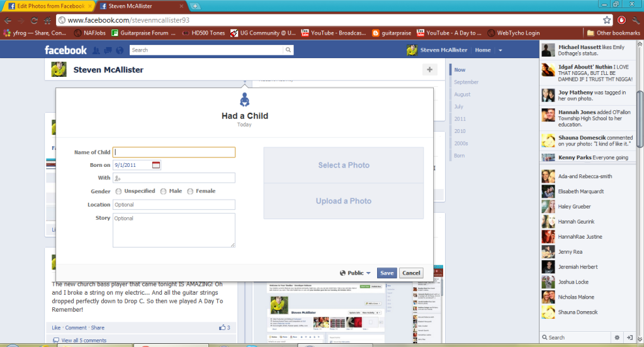Click the red extension icon in toolbar
The image size is (644, 347).
point(621,20)
